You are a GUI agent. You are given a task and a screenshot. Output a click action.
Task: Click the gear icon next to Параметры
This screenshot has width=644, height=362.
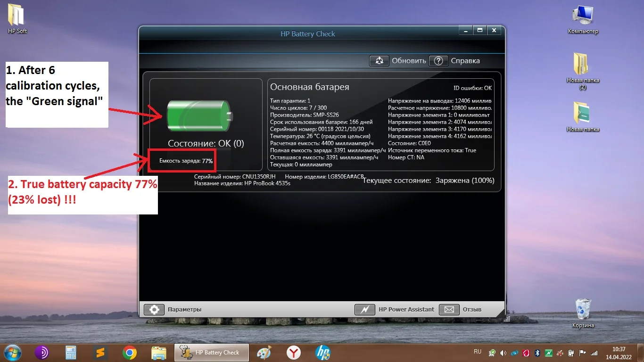154,310
